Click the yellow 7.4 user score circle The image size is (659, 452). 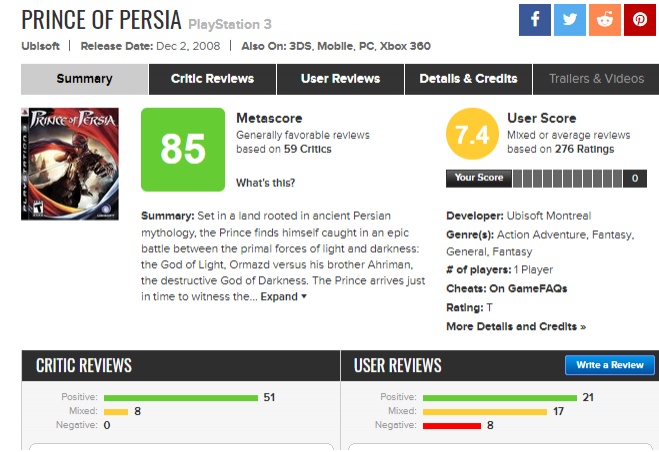click(472, 134)
